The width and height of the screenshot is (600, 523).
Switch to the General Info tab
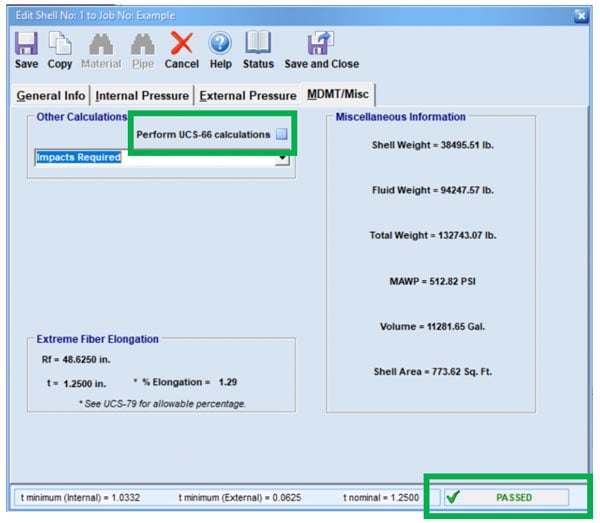tap(51, 95)
